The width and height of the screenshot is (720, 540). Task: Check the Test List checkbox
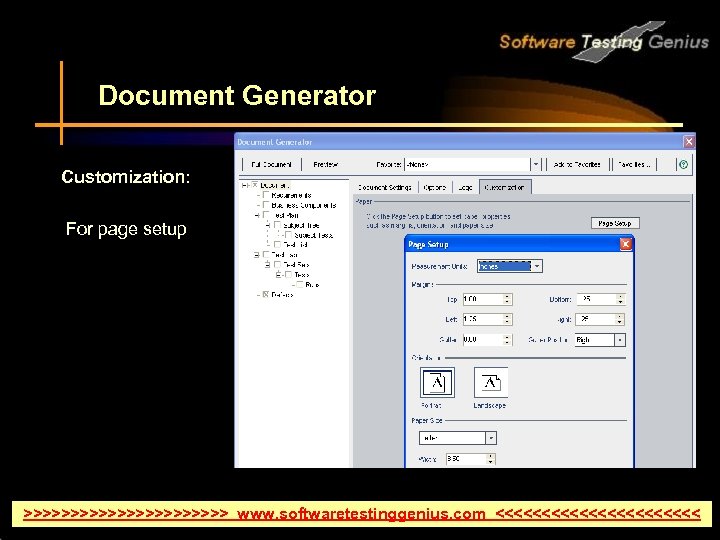[x=277, y=245]
